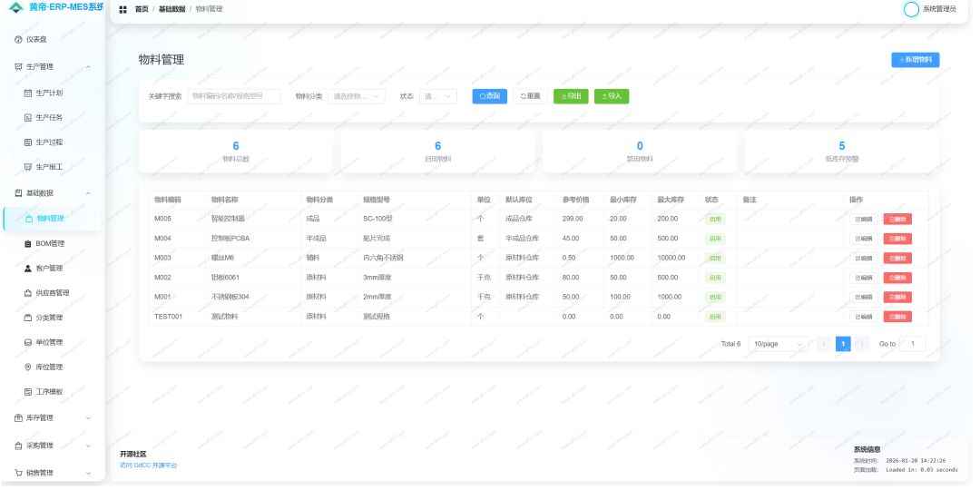Image resolution: width=980 pixels, height=490 pixels.
Task: Click the 物料管理 box icon
Action: click(x=29, y=219)
